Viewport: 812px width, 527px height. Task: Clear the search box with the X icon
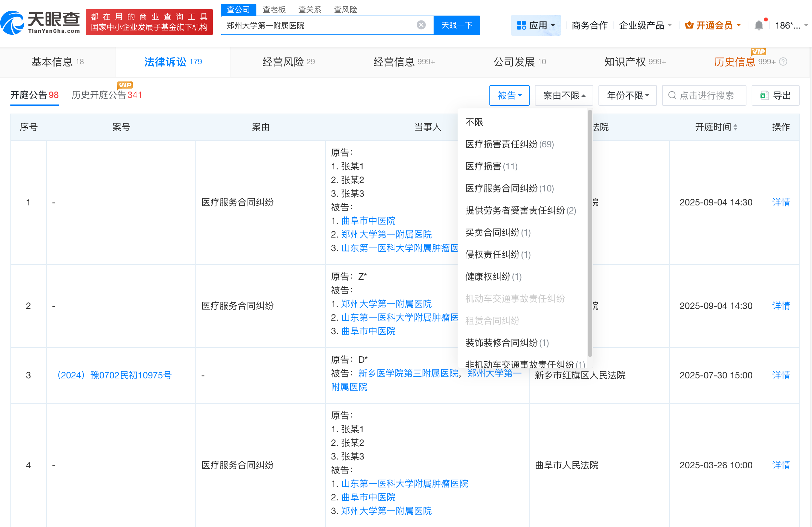[421, 25]
